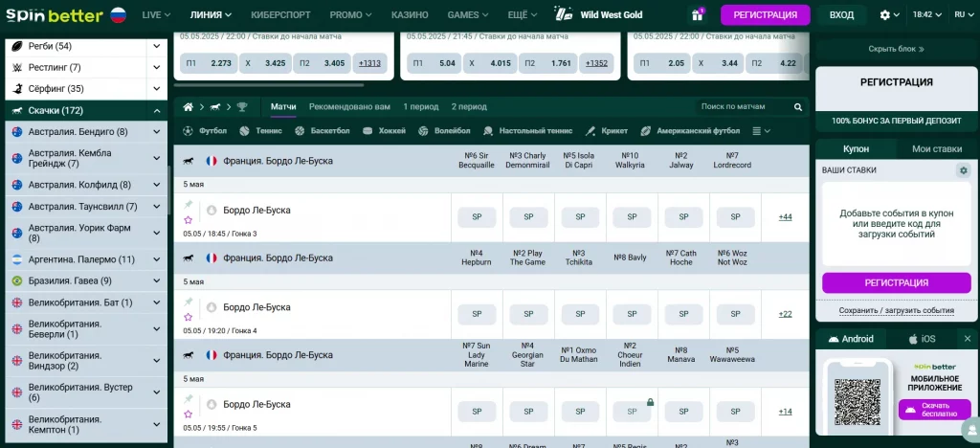
Task: Switch to iOS app tab
Action: click(x=923, y=339)
